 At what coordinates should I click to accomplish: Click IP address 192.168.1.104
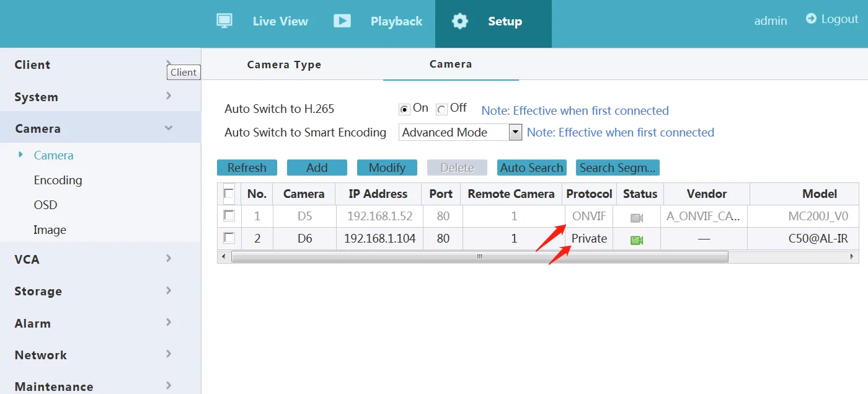coord(379,238)
